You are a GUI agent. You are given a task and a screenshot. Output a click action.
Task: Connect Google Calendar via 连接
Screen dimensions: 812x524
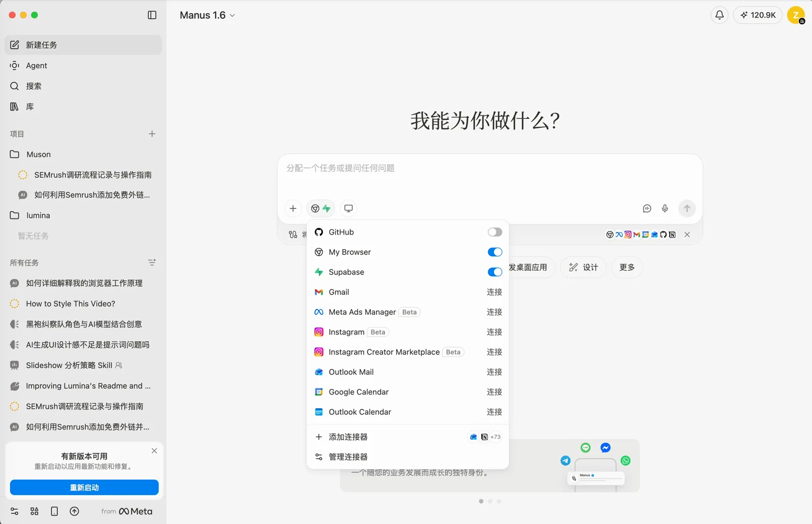click(494, 392)
